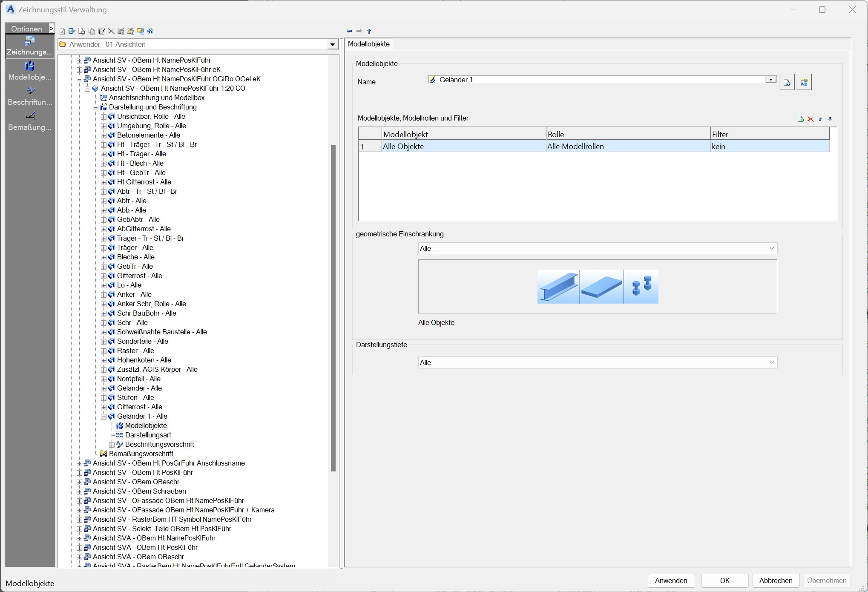Collapse Ansicht SV - OBem Ht NamePosKlFühr 1:20 CO
The image size is (868, 592).
[87, 89]
